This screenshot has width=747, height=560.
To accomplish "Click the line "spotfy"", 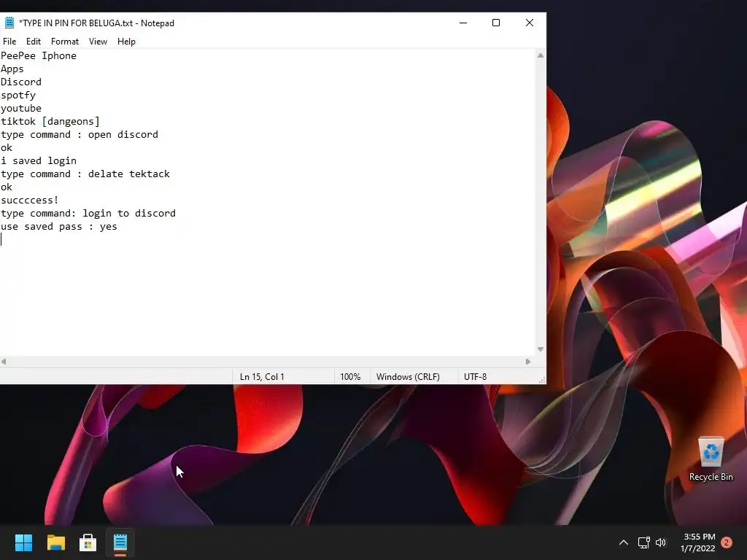I will [x=18, y=96].
